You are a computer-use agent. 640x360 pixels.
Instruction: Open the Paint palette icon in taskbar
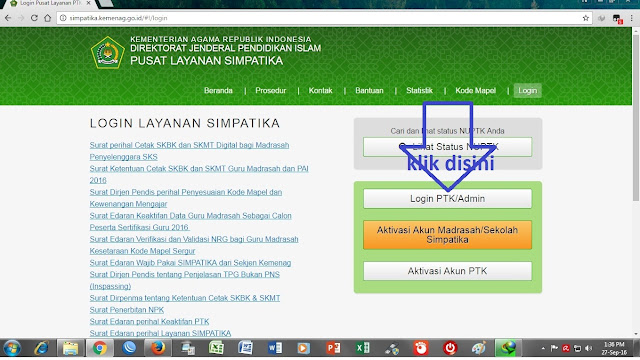[479, 348]
